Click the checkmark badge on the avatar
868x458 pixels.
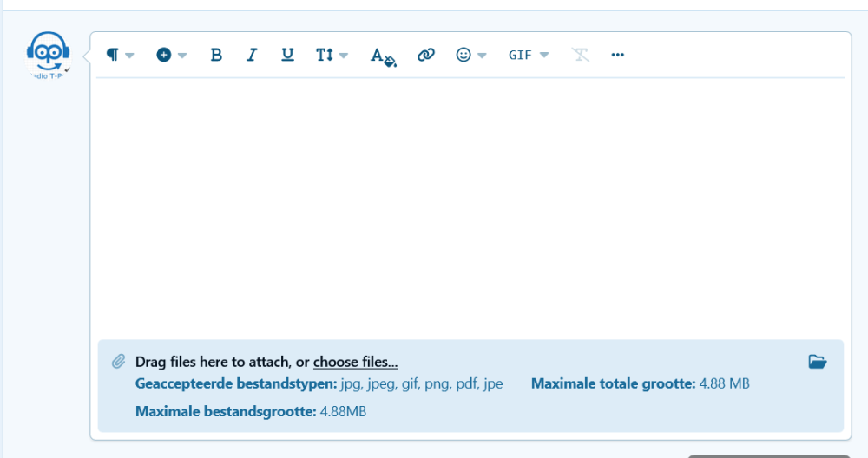(x=68, y=69)
